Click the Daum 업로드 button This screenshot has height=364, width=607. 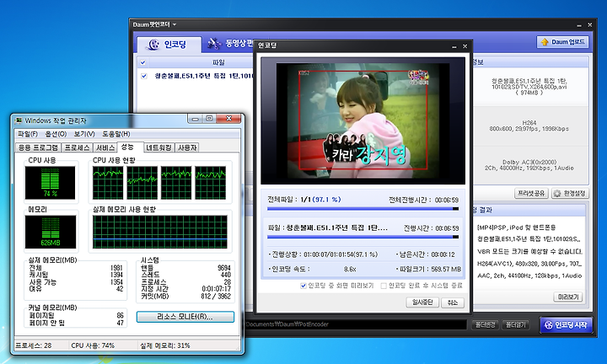pos(562,42)
